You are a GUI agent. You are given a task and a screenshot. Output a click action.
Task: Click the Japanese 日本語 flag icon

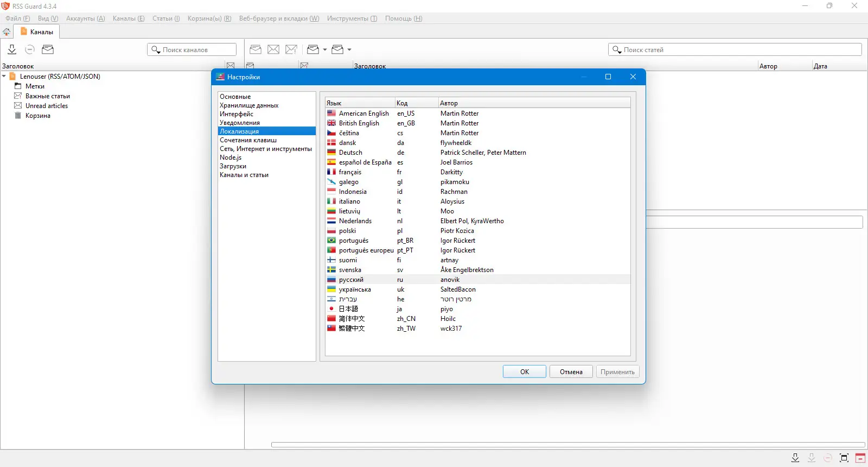click(331, 309)
